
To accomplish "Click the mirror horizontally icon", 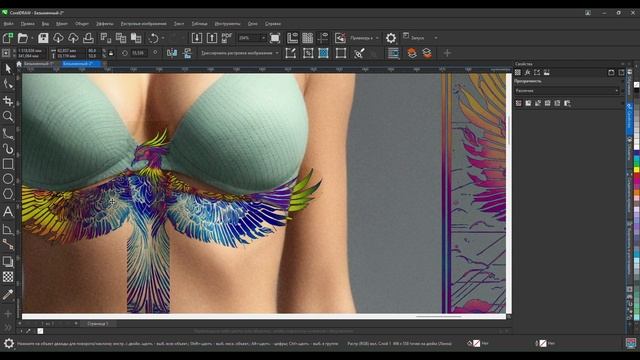I will point(172,53).
